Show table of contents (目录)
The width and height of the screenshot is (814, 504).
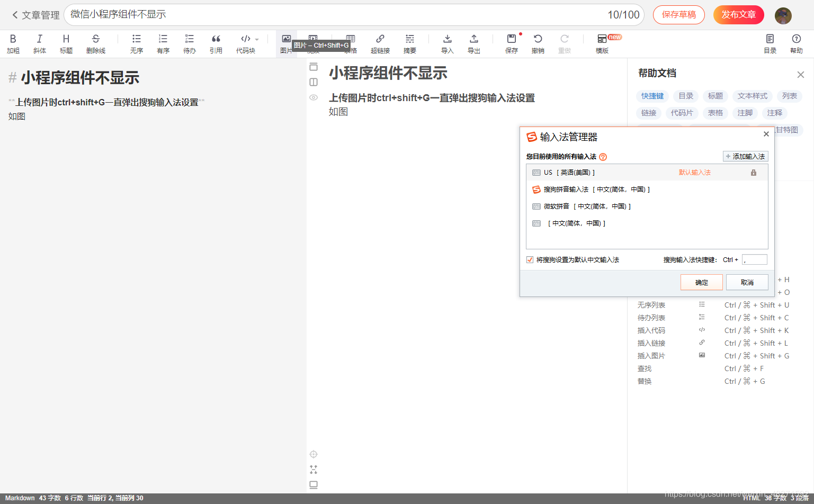point(770,43)
